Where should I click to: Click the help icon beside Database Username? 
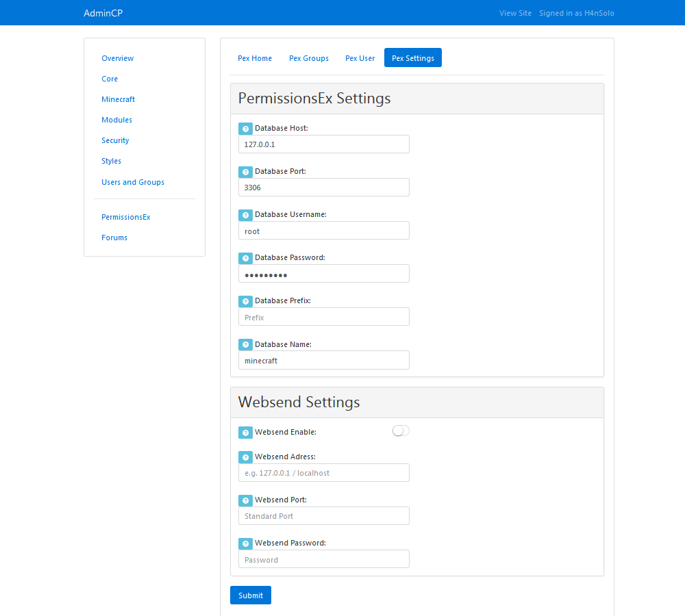(x=245, y=215)
